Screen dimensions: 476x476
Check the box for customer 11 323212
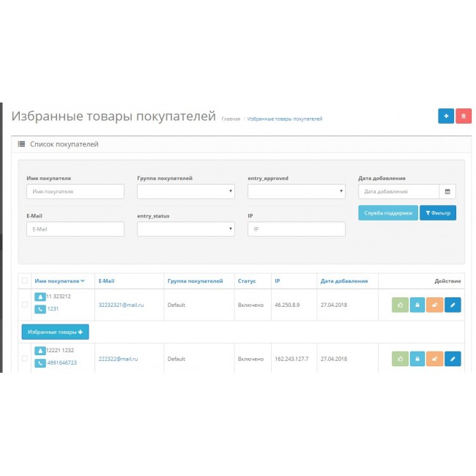[25, 305]
